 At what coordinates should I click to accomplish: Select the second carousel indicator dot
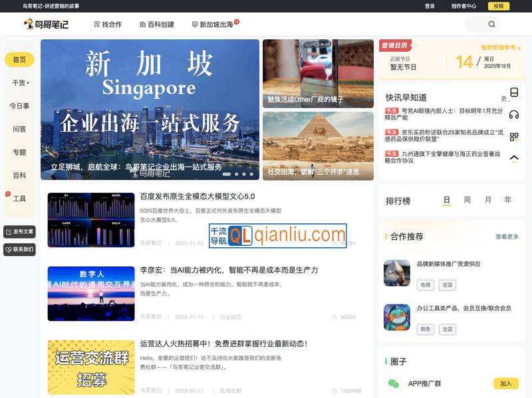click(237, 174)
